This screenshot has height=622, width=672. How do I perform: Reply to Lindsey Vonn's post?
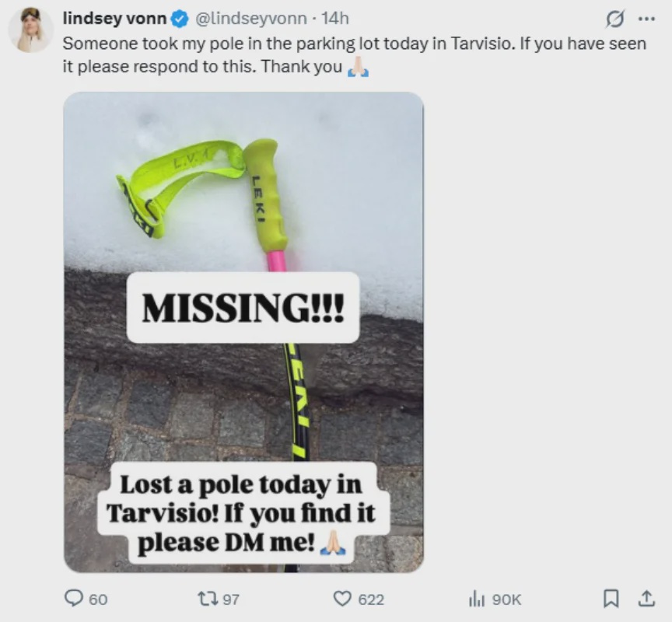click(x=74, y=599)
